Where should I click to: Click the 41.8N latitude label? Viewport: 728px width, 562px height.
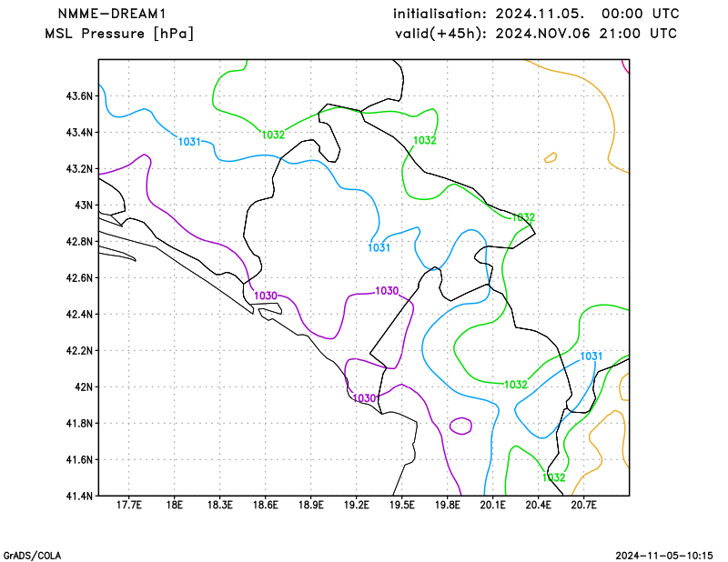point(79,424)
